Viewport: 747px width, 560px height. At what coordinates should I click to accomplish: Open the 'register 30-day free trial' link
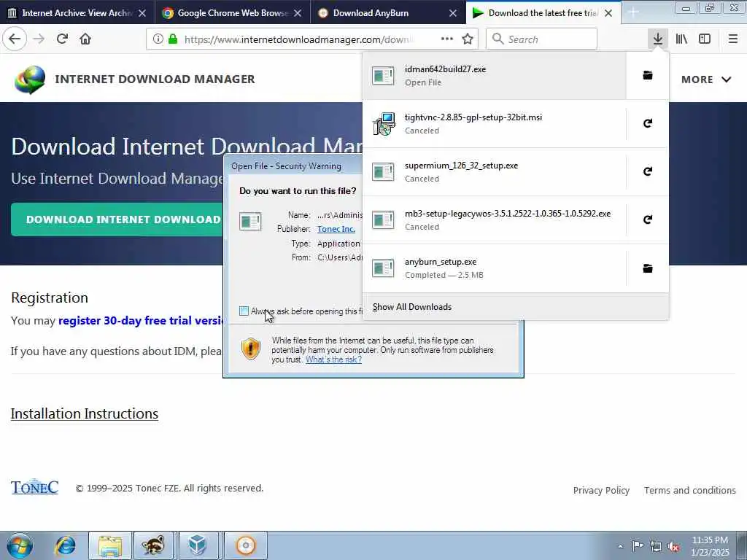[141, 321]
